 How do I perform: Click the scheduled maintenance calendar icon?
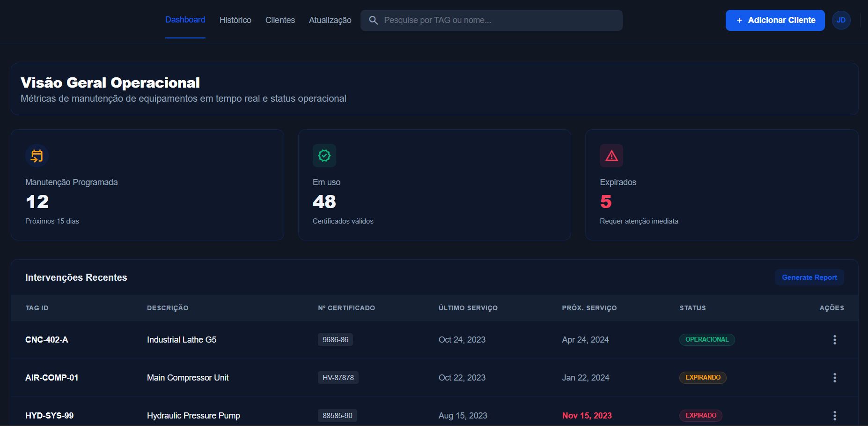click(x=37, y=156)
